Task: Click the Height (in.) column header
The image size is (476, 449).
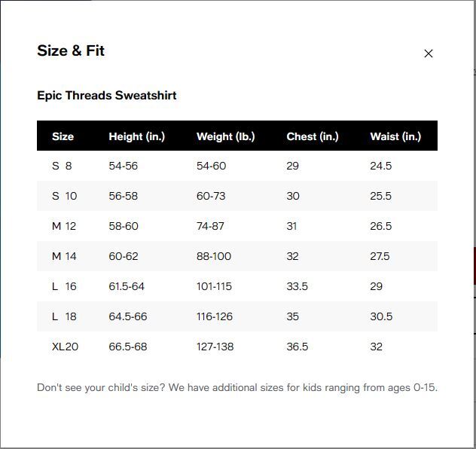Action: point(136,136)
